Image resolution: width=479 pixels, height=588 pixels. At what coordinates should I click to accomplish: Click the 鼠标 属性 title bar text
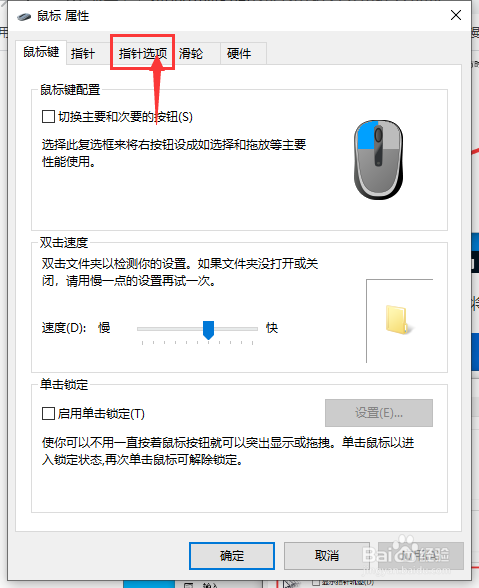[x=63, y=16]
